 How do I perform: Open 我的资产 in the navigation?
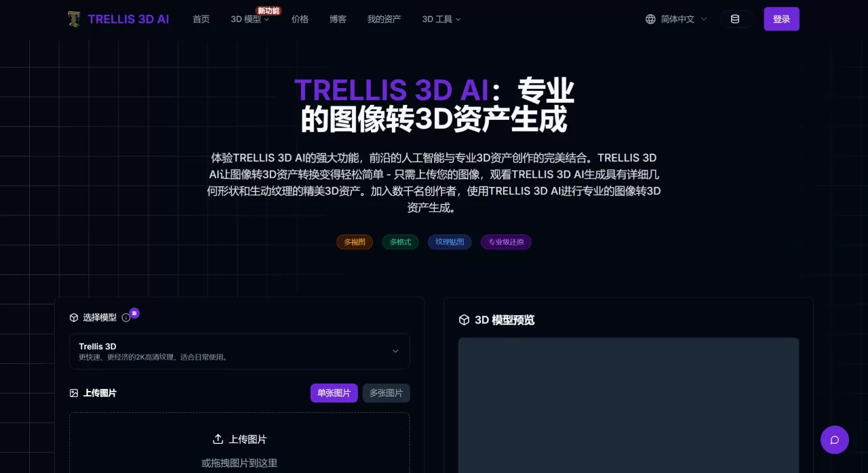tap(384, 19)
